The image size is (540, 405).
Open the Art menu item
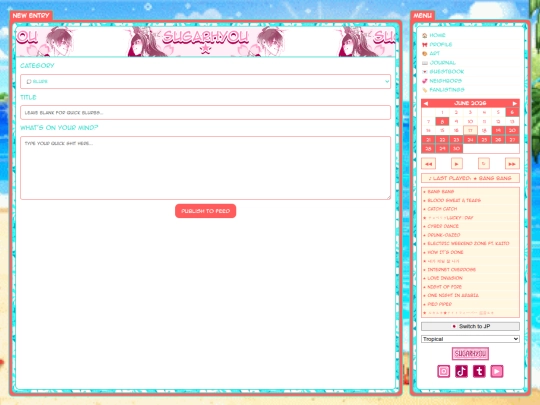click(x=435, y=53)
